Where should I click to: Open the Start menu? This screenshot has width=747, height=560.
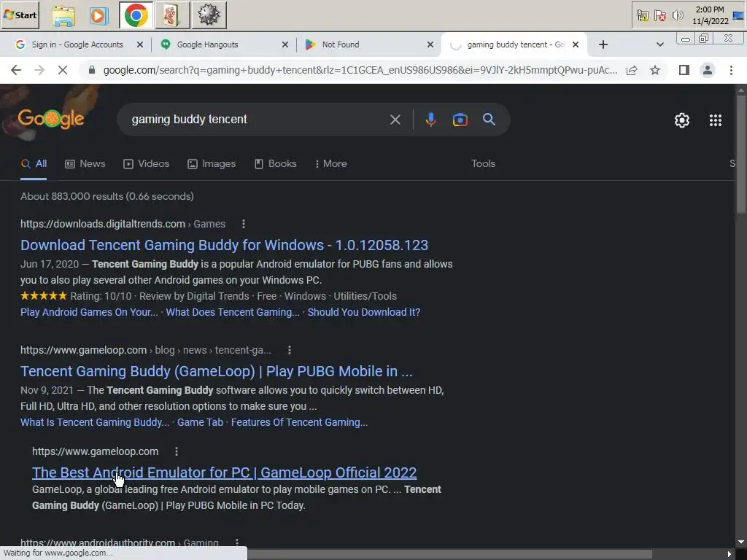coord(20,15)
